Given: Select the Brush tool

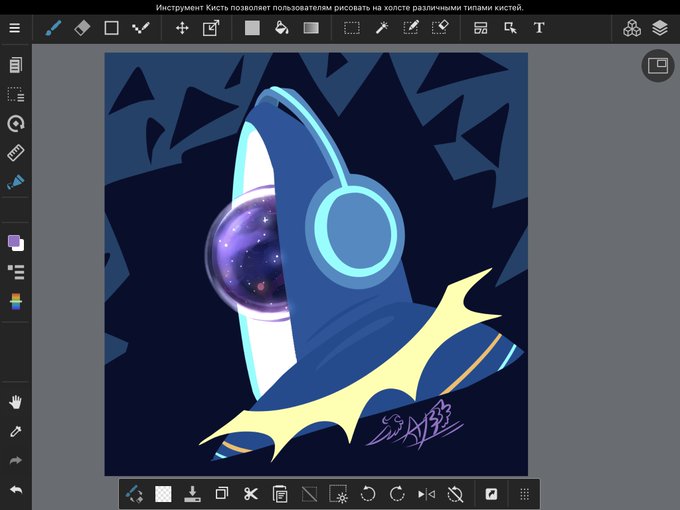Looking at the screenshot, I should point(53,29).
